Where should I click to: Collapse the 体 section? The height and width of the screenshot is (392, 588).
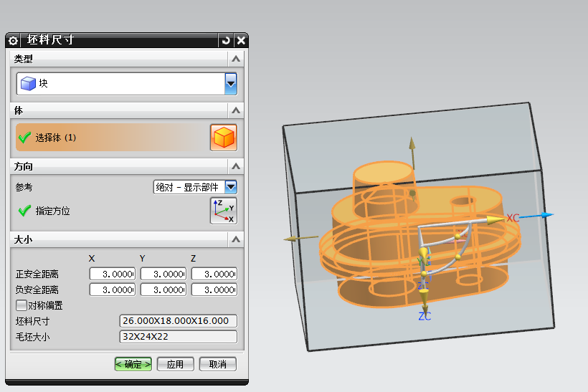[x=236, y=110]
